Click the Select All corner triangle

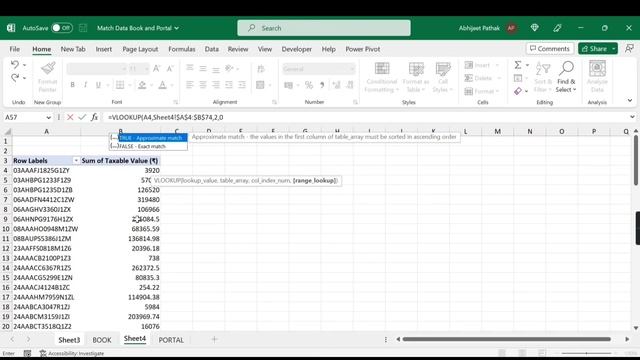(x=7, y=131)
